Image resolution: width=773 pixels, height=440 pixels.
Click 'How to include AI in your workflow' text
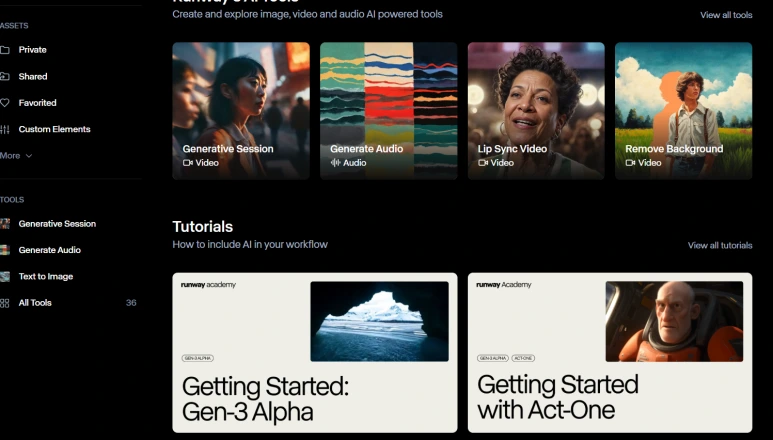(x=250, y=244)
